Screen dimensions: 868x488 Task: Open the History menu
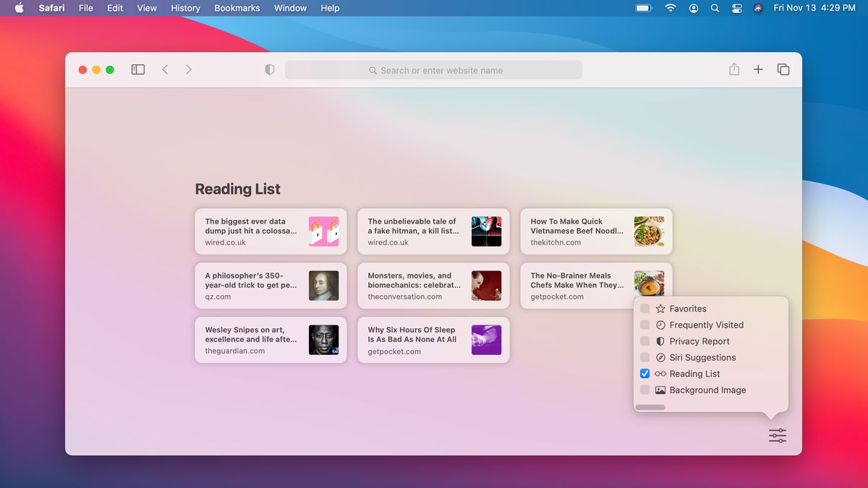pyautogui.click(x=185, y=8)
